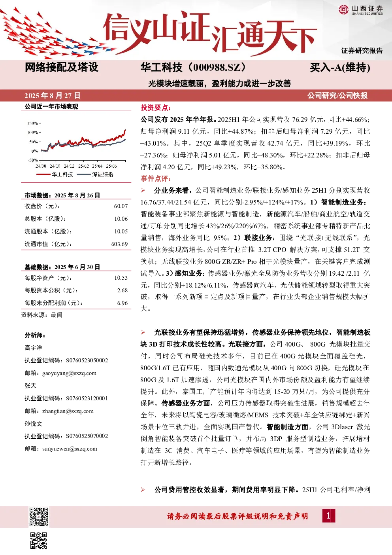The width and height of the screenshot is (392, 555).
Task: Click net assets per share value 10.53
Action: [121, 278]
